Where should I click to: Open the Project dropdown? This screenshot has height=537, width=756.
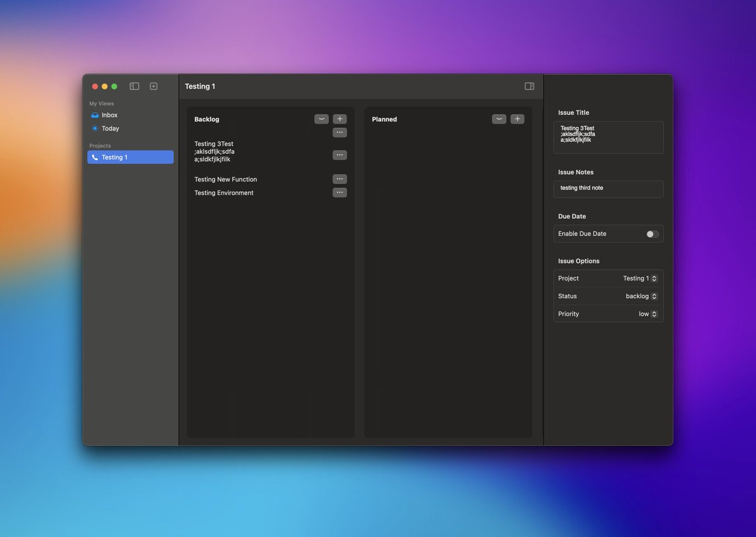(x=640, y=279)
